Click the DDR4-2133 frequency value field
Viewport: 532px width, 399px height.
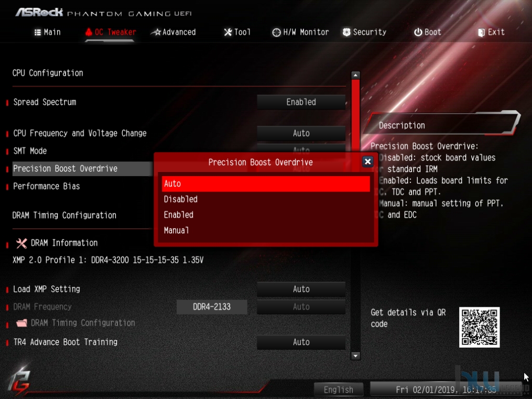tap(212, 307)
